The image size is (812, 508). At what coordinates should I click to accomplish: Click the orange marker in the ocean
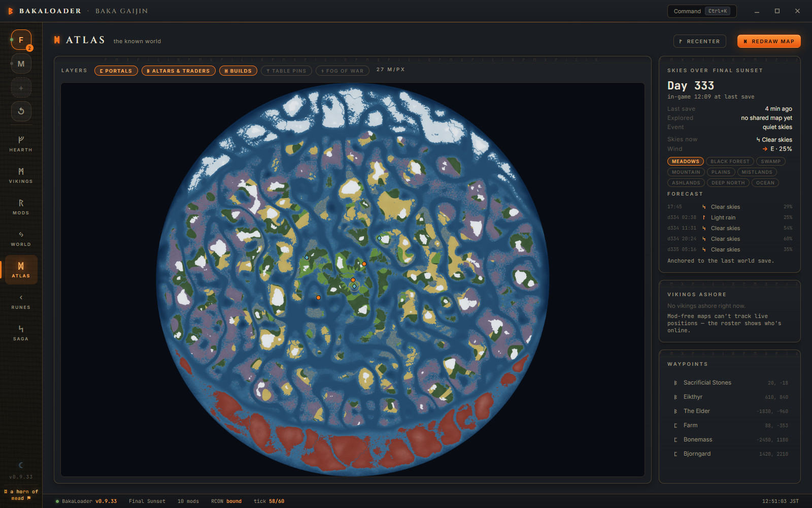click(x=318, y=298)
